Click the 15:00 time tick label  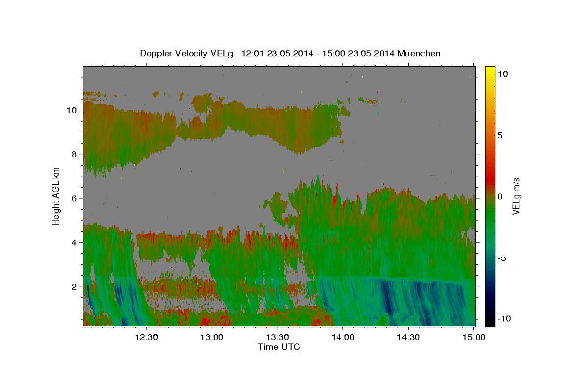point(473,337)
